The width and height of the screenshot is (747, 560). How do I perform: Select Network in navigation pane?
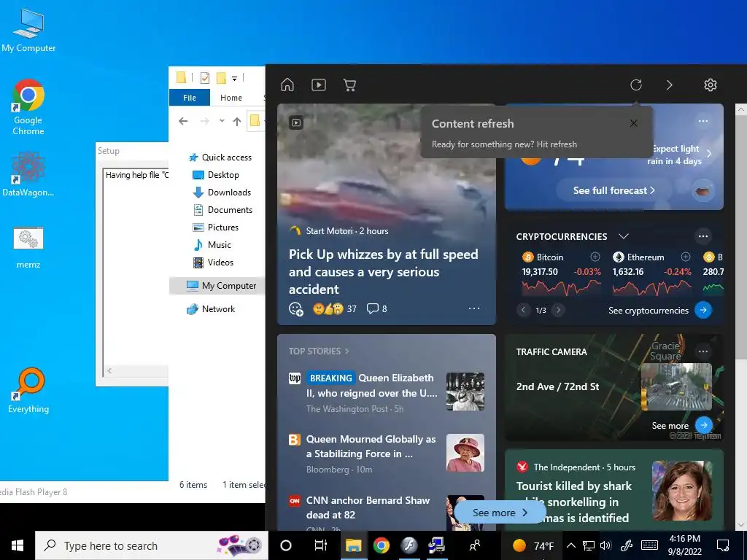217,309
